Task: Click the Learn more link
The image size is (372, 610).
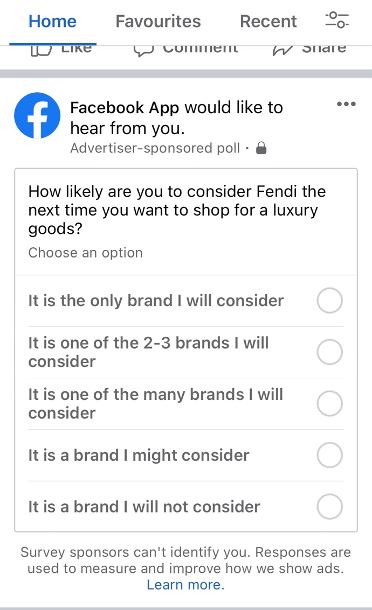Action: (x=186, y=585)
